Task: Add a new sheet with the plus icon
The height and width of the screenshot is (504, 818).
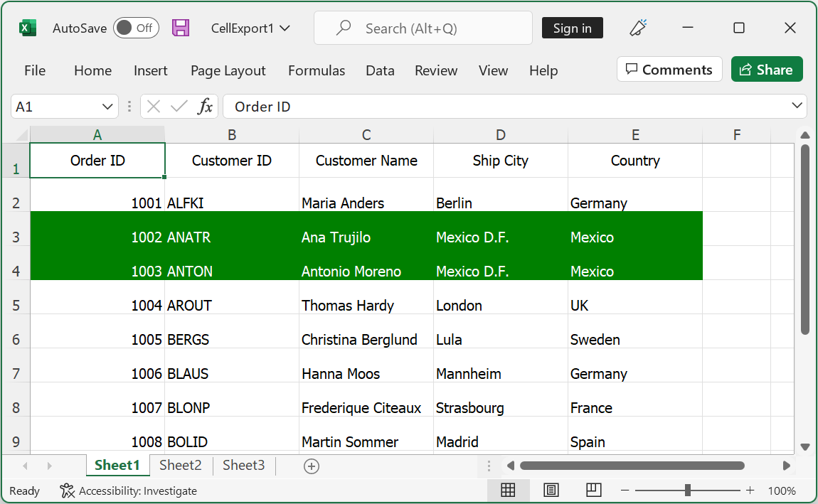Action: click(312, 466)
